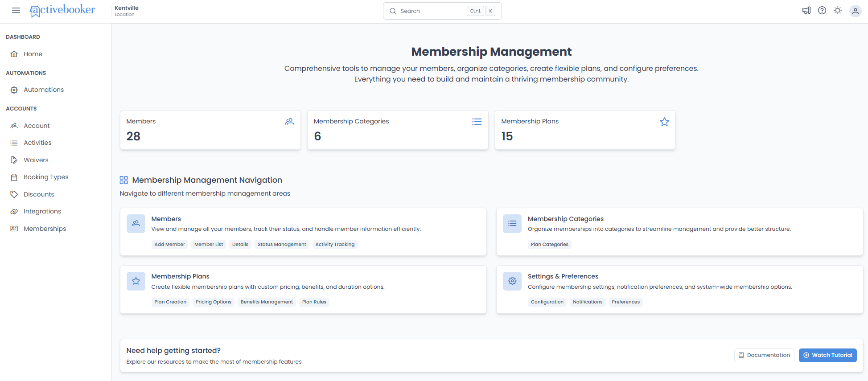The width and height of the screenshot is (868, 381).
Task: Click the Account people icon in sidebar
Action: tap(14, 126)
